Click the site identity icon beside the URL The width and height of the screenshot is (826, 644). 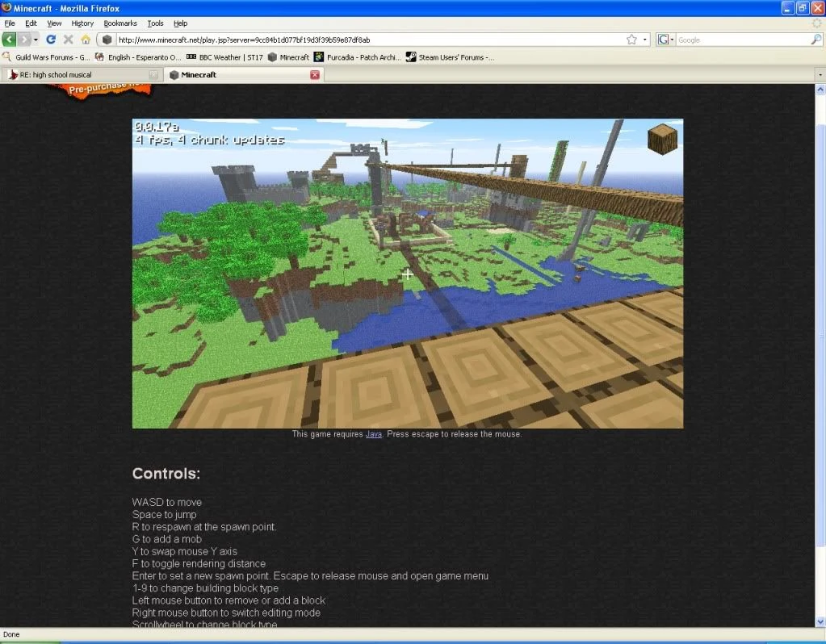(107, 40)
